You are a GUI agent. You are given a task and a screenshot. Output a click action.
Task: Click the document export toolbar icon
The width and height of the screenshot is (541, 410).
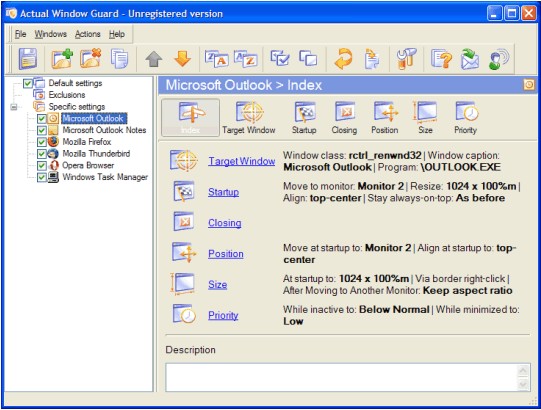coord(372,59)
